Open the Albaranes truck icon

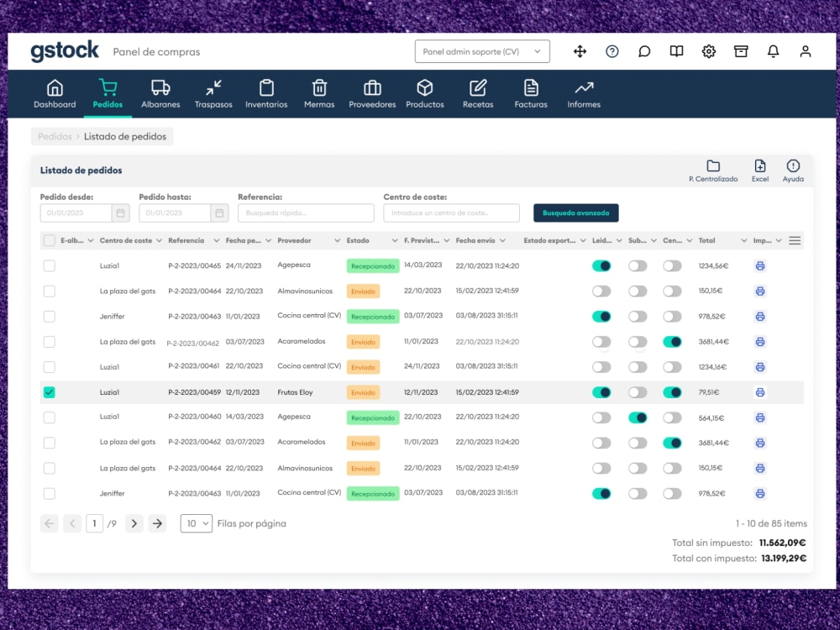160,87
